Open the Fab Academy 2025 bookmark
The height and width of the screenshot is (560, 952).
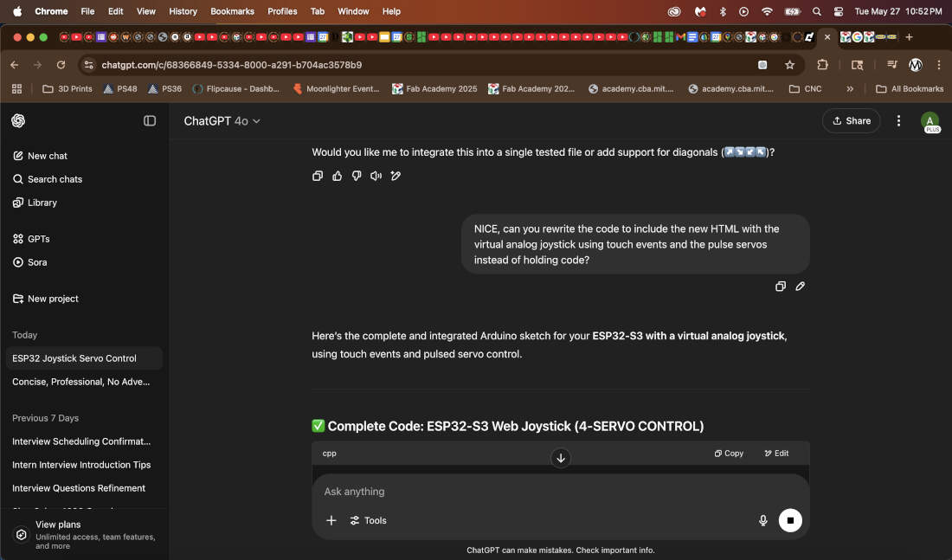[x=434, y=88]
